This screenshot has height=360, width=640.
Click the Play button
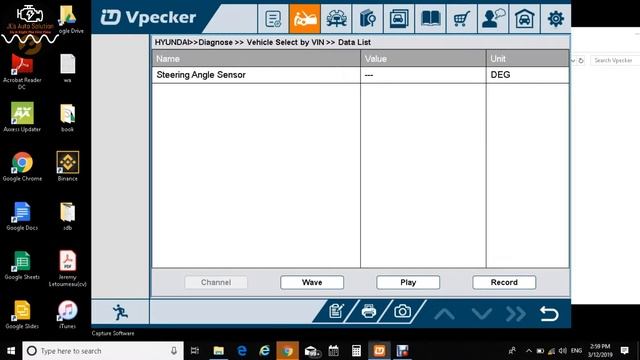click(408, 282)
